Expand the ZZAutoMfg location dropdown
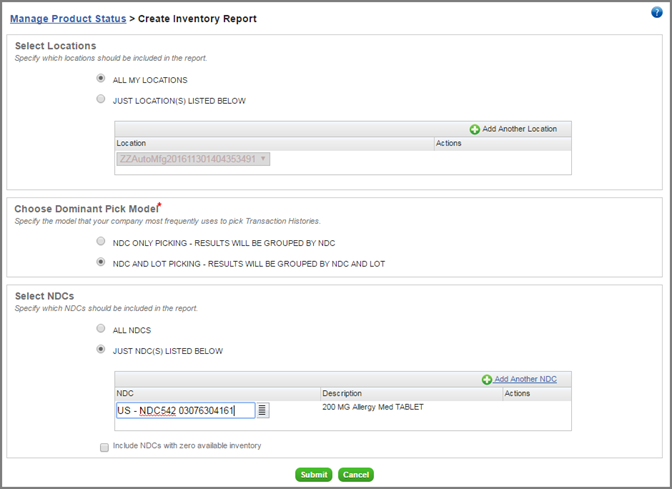Viewport: 672px width, 489px height. tap(193, 159)
